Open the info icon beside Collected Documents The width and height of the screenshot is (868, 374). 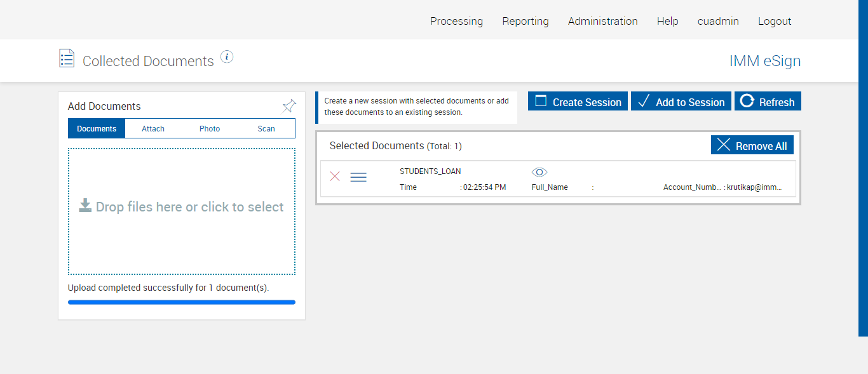(227, 57)
